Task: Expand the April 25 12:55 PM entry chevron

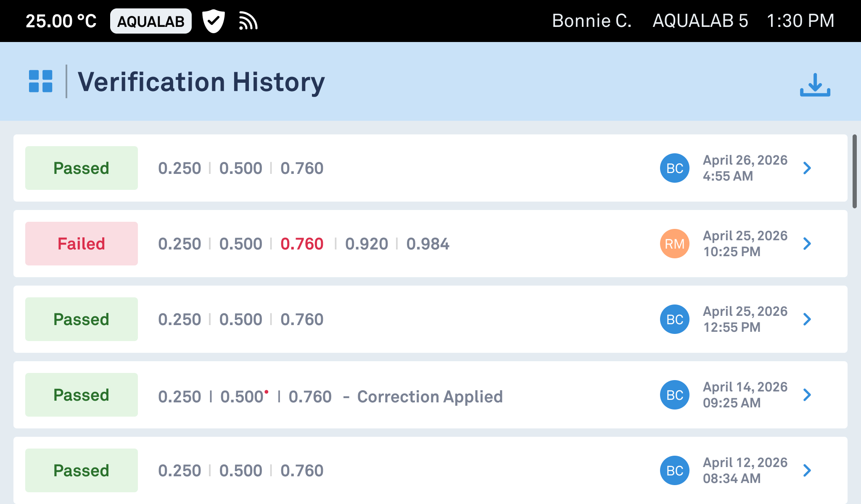Action: coord(807,319)
